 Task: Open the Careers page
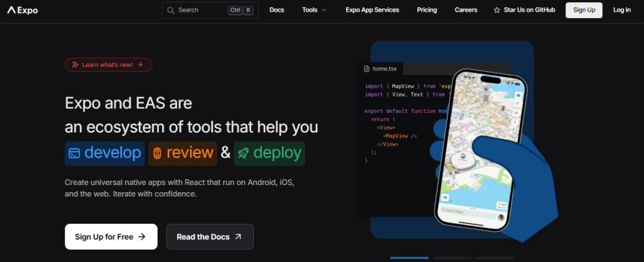click(466, 10)
